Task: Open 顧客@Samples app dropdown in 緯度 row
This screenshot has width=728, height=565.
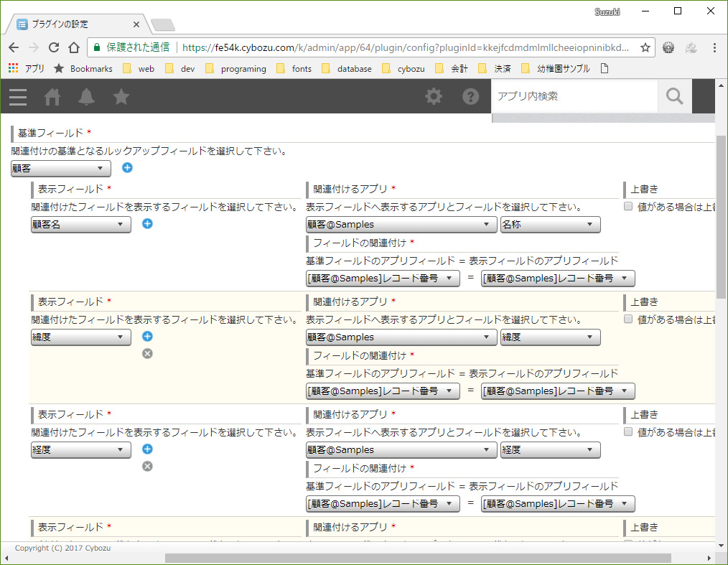Action: coord(401,337)
